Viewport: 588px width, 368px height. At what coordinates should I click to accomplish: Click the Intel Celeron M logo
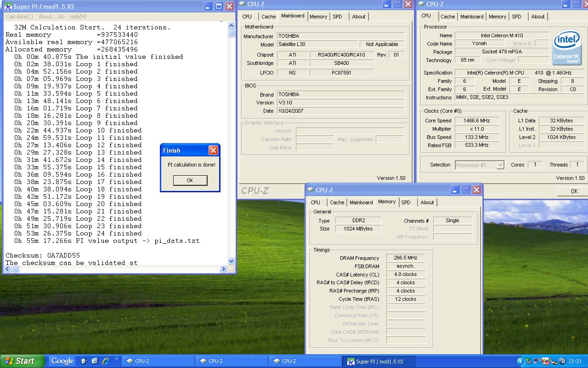pos(566,48)
